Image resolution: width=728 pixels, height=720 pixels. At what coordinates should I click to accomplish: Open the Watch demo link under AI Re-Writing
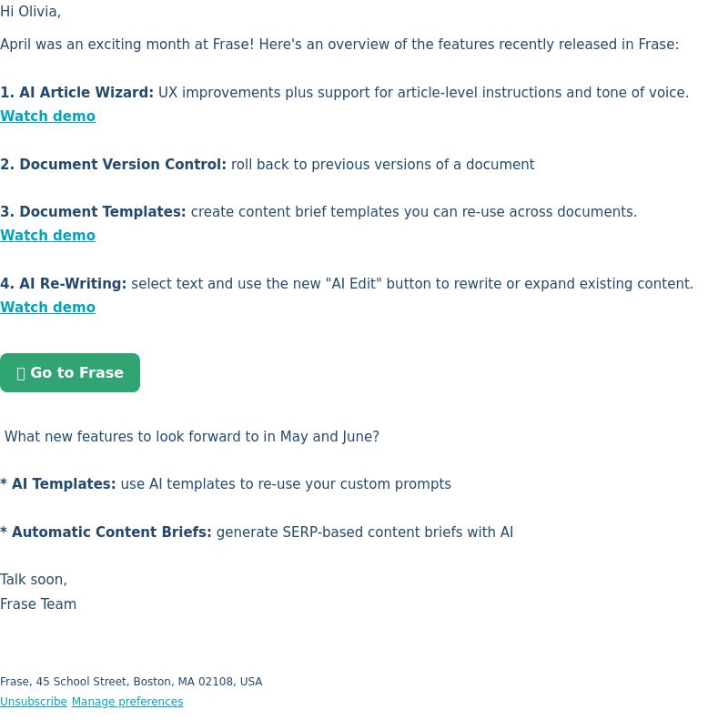click(48, 308)
